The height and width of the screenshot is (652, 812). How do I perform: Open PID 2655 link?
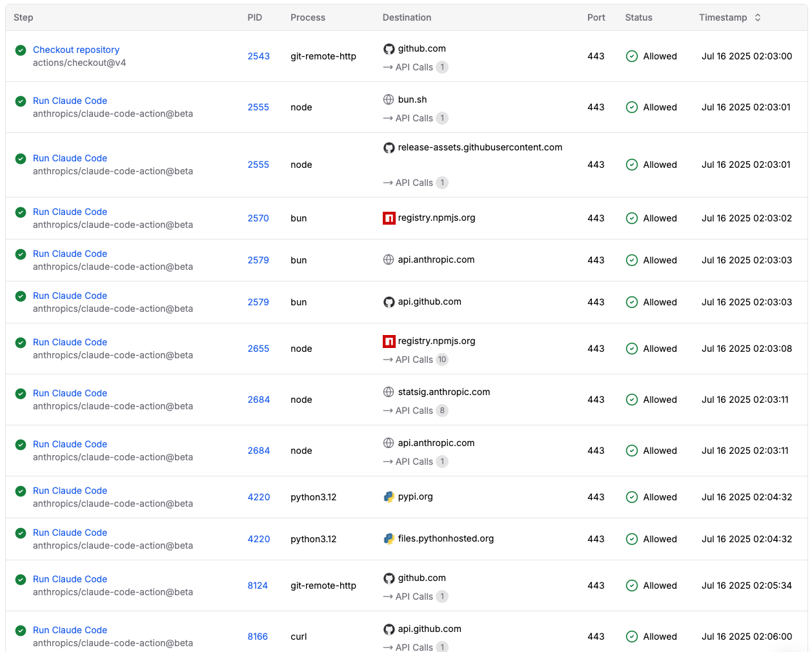258,349
